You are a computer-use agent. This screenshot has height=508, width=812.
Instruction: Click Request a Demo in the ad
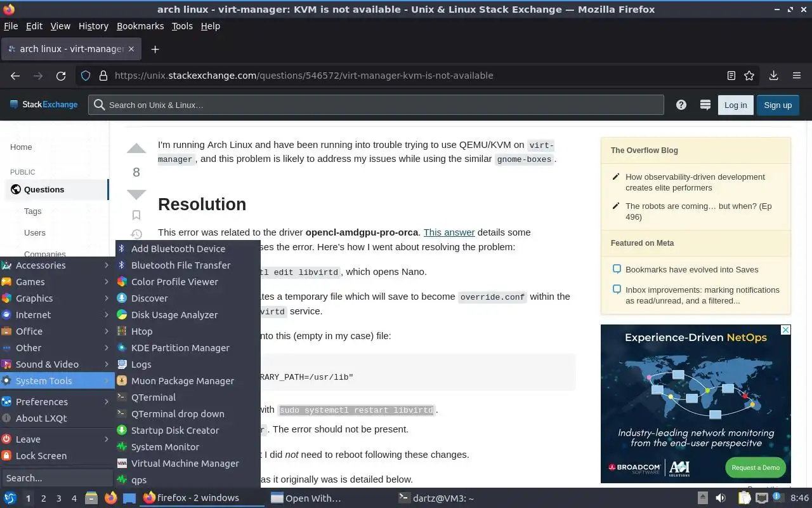(756, 467)
